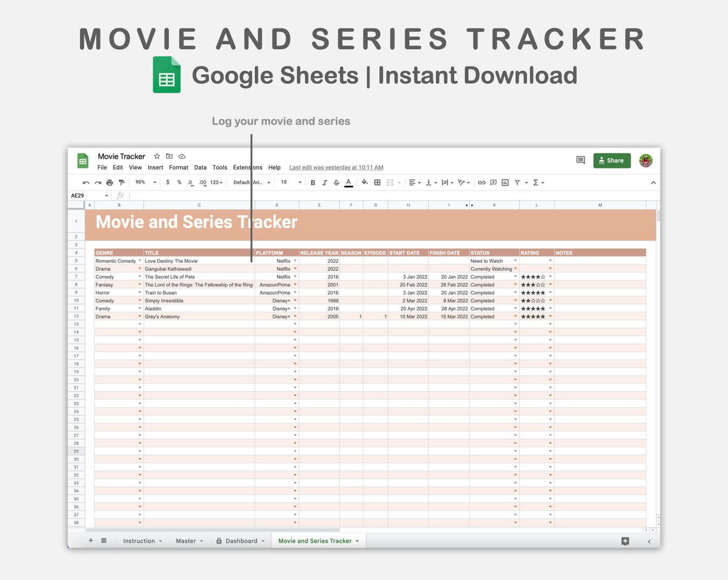Expand the font size dropdown

click(299, 182)
